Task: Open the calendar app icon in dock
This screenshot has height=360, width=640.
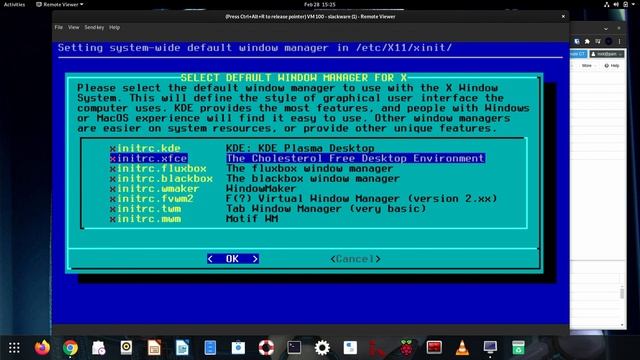Action: pyautogui.click(x=98, y=348)
